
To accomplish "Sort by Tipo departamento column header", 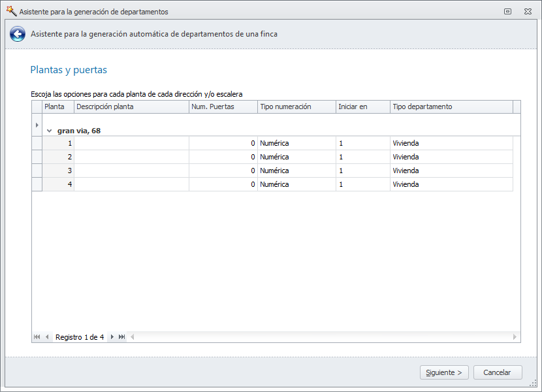I will click(451, 106).
